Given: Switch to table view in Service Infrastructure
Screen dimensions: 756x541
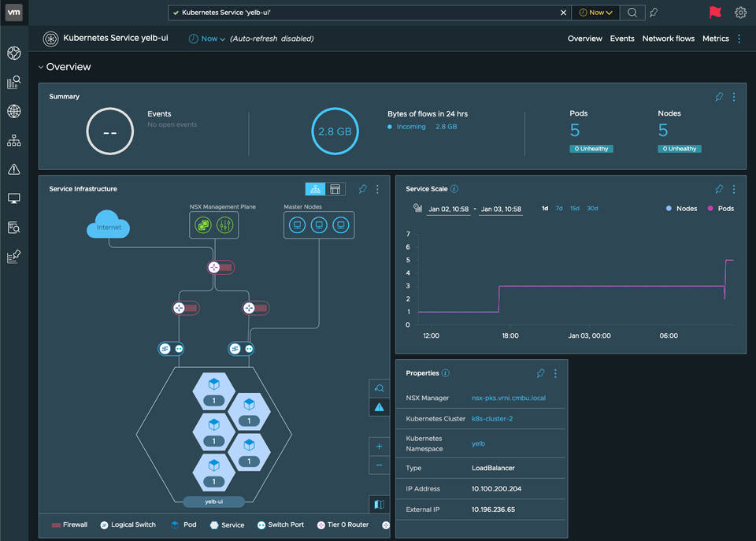Looking at the screenshot, I should (335, 189).
